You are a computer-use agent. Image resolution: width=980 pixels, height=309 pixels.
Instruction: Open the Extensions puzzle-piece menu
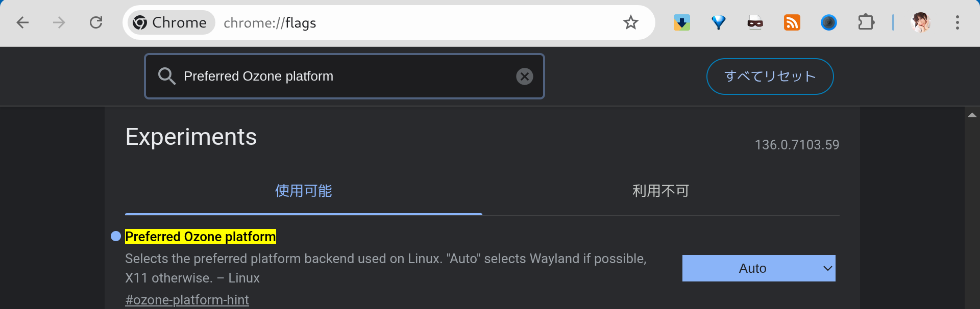point(866,22)
